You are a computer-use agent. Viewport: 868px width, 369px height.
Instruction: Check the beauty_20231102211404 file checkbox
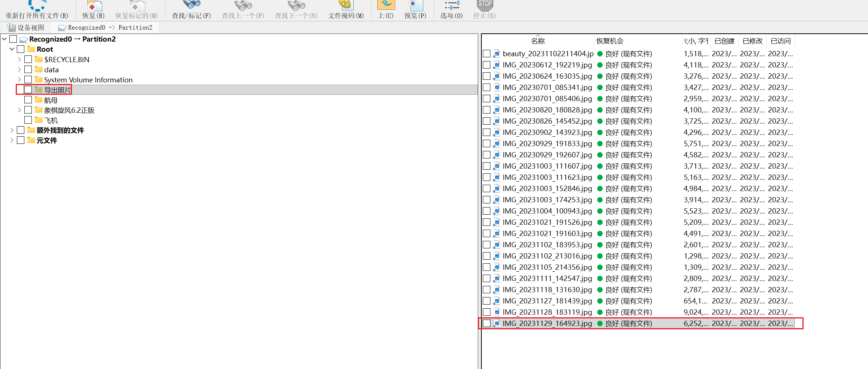pyautogui.click(x=487, y=54)
